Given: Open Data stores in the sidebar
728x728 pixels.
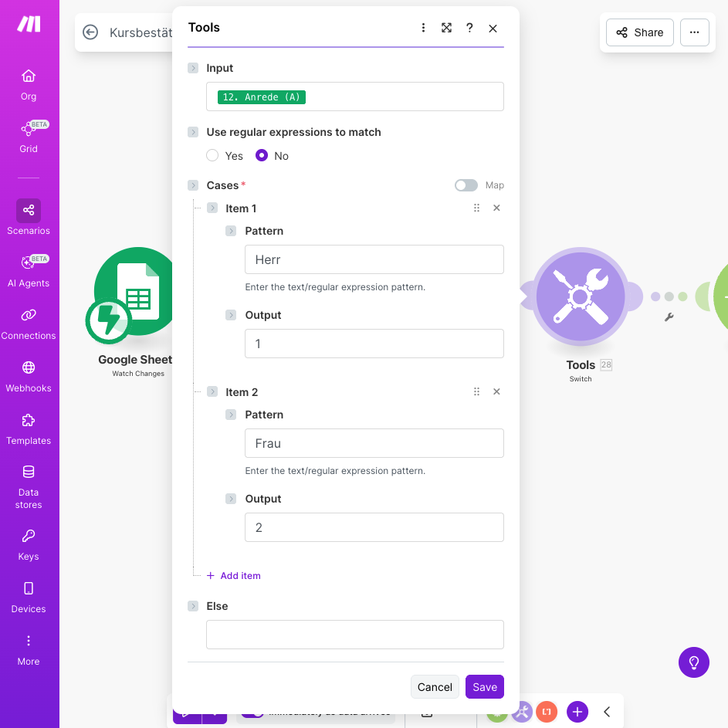Looking at the screenshot, I should pos(29,487).
